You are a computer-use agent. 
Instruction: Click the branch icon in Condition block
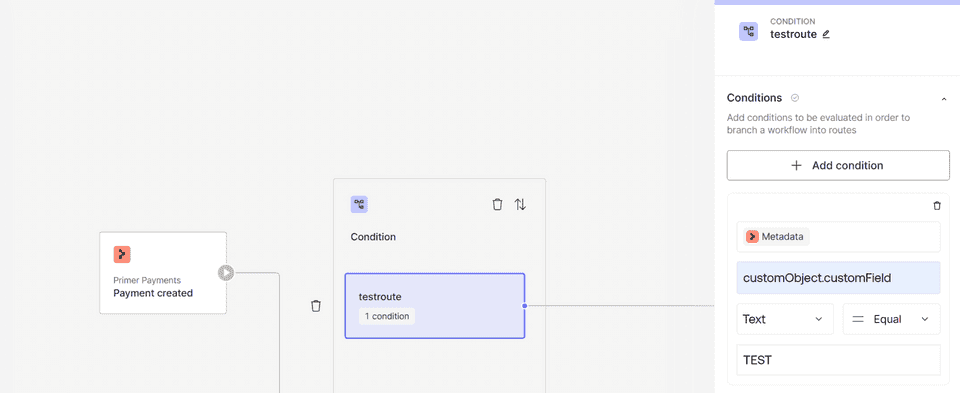coord(359,204)
